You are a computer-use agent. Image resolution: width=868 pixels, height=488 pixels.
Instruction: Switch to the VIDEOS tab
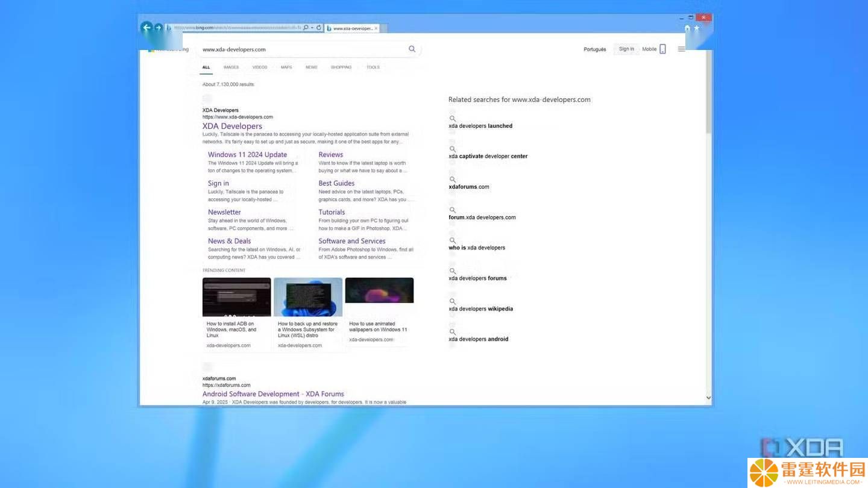pos(260,67)
